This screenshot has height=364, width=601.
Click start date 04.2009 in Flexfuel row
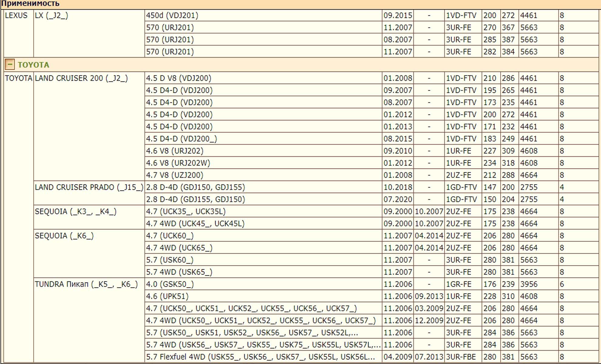point(398,357)
